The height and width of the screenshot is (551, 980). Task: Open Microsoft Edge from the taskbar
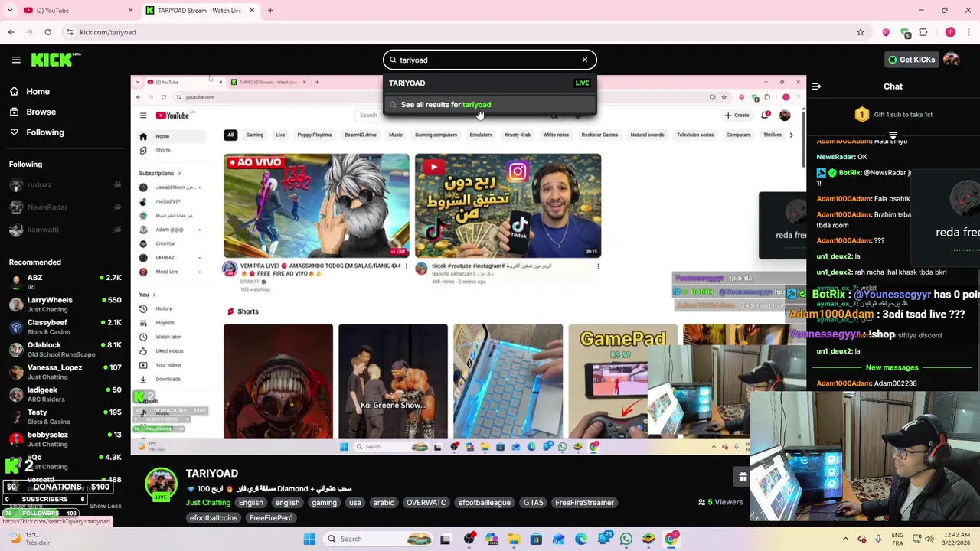point(581,539)
